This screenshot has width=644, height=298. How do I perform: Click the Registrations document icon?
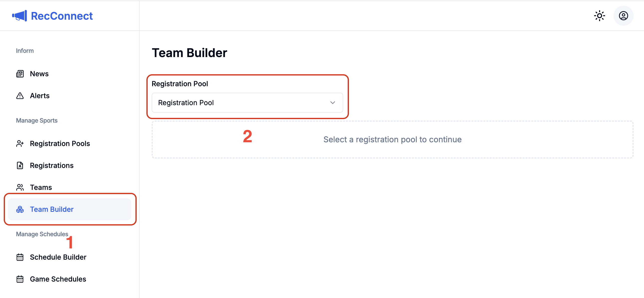tap(20, 165)
